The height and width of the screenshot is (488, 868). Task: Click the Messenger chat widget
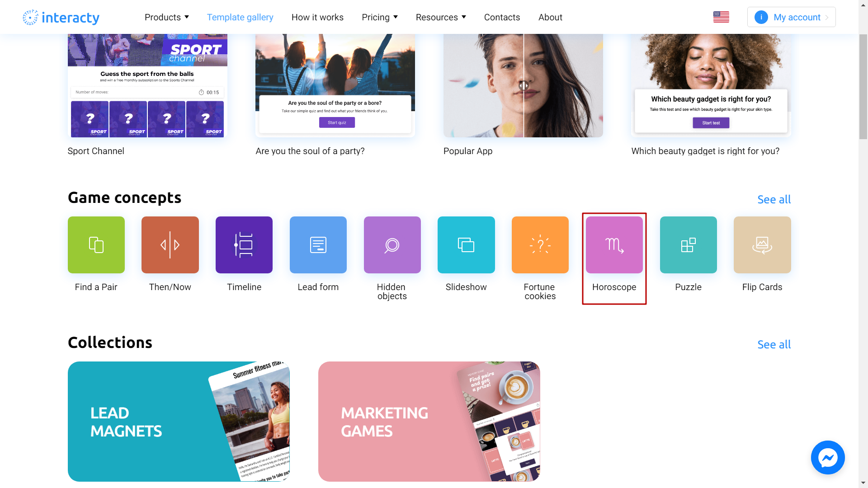[x=828, y=458]
